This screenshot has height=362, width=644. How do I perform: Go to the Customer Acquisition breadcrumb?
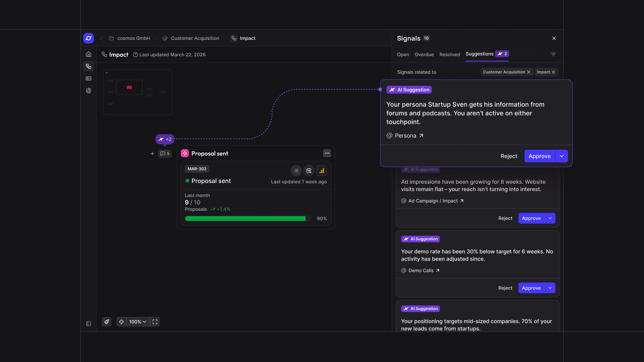pyautogui.click(x=191, y=38)
